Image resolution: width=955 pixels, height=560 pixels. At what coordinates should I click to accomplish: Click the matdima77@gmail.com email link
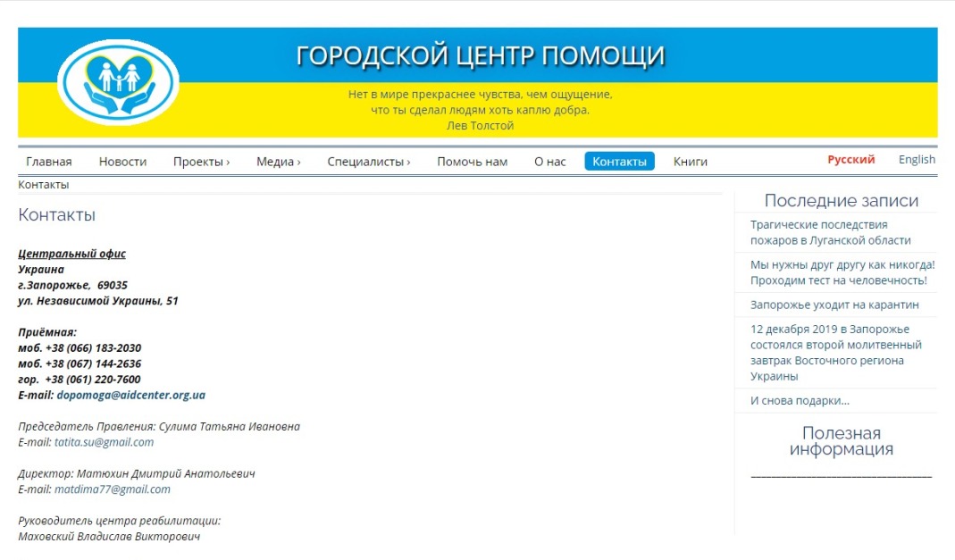click(x=112, y=489)
